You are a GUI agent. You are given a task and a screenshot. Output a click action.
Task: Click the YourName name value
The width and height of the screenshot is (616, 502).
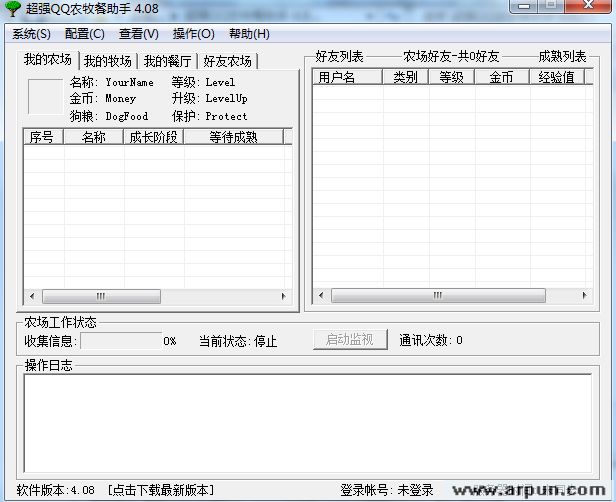pyautogui.click(x=129, y=82)
